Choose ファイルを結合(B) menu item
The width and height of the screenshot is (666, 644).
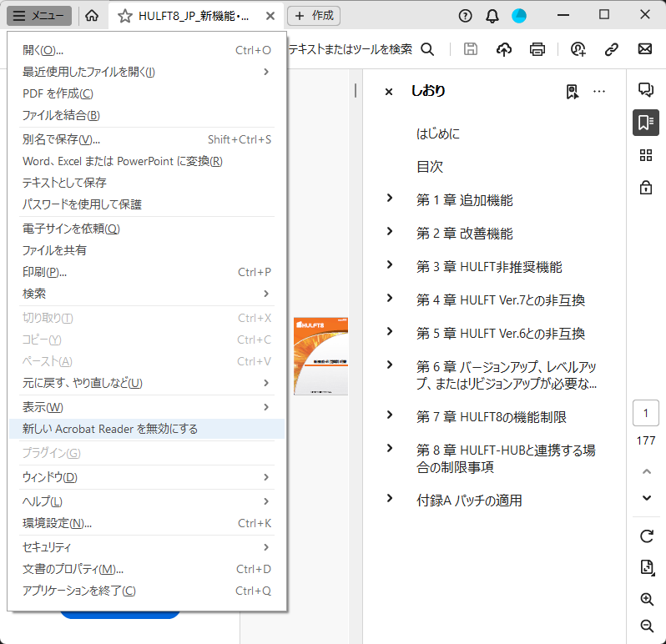147,115
